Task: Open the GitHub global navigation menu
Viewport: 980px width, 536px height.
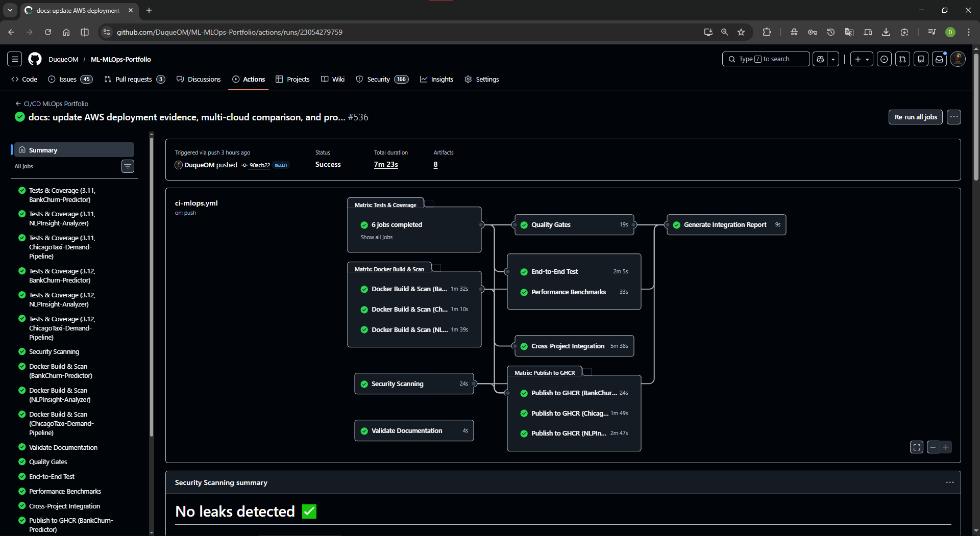Action: click(15, 59)
